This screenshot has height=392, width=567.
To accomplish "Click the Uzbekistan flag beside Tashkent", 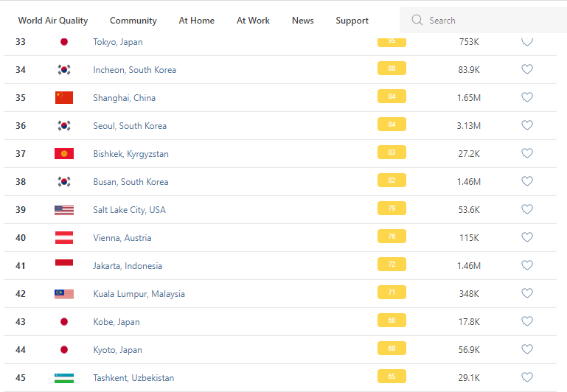I will (64, 378).
